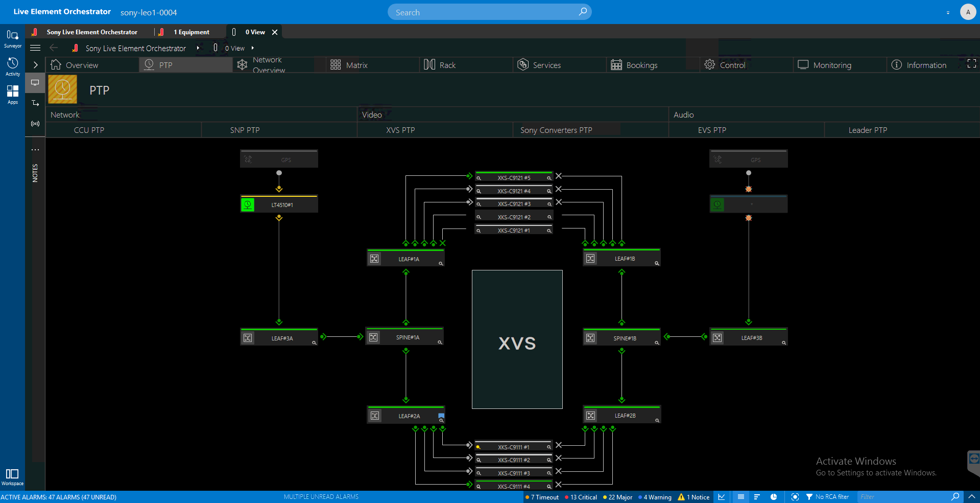Click the filter search magnifier in the status bar
The height and width of the screenshot is (503, 980).
[955, 497]
